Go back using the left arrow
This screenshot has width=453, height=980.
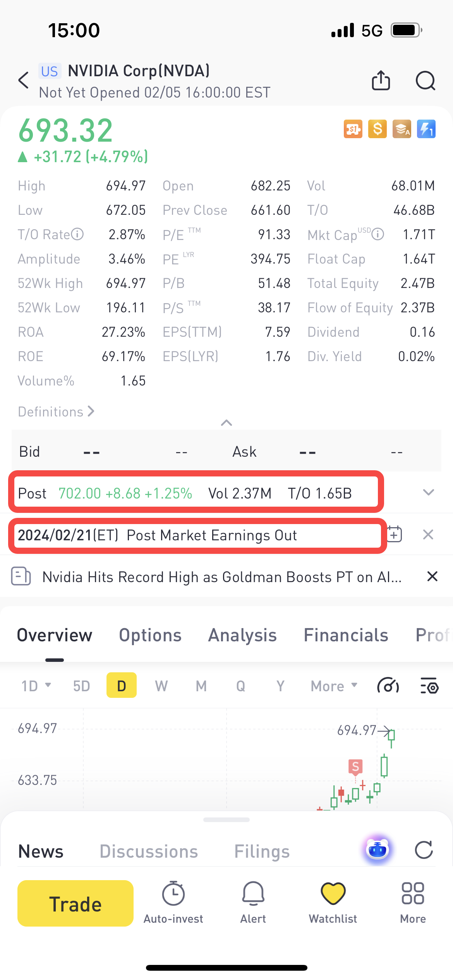point(24,80)
